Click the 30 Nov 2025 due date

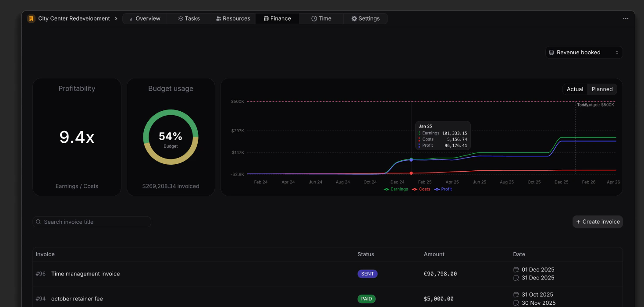pyautogui.click(x=538, y=303)
